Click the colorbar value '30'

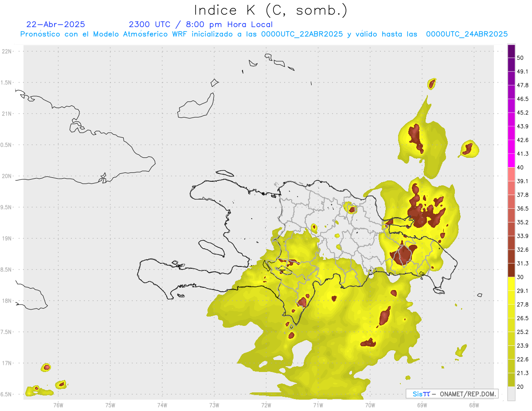521,277
